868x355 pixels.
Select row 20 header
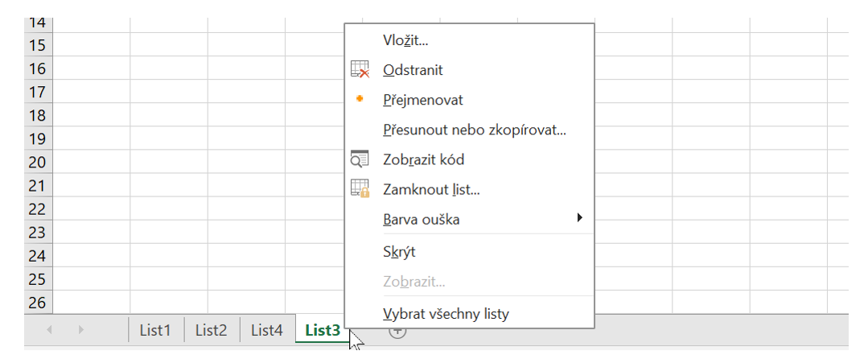click(38, 162)
